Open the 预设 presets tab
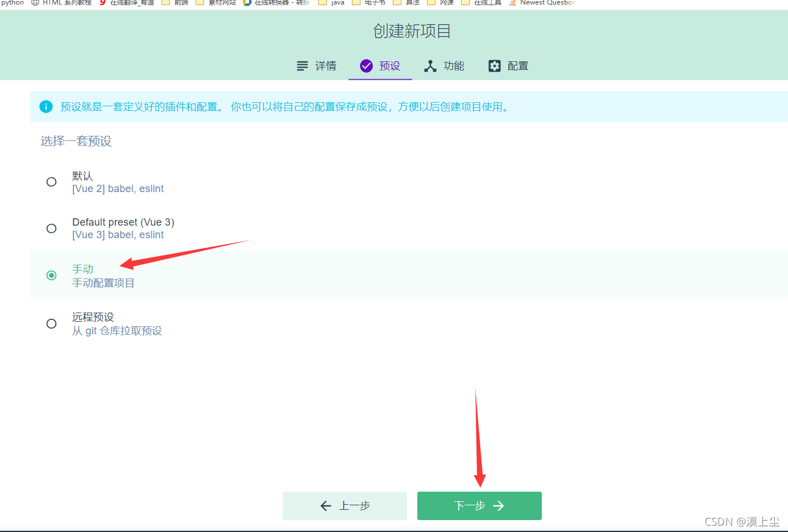The height and width of the screenshot is (532, 788). point(380,66)
